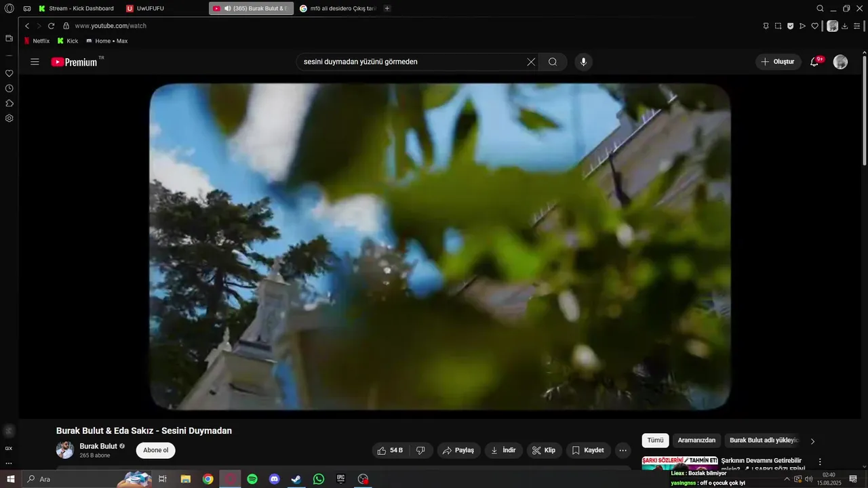Click the Paylaş share button
The height and width of the screenshot is (488, 868).
(458, 450)
